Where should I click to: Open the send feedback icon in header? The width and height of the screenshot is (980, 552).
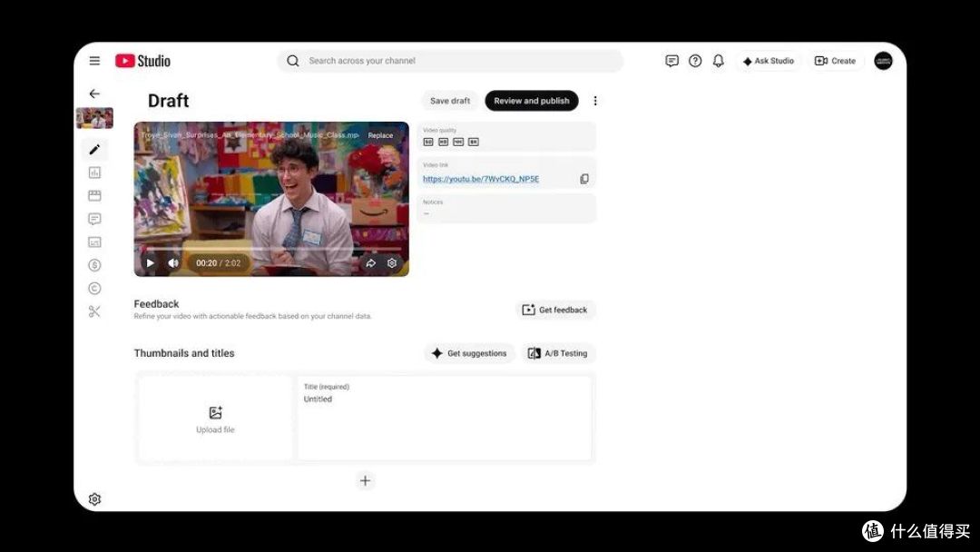pos(671,61)
